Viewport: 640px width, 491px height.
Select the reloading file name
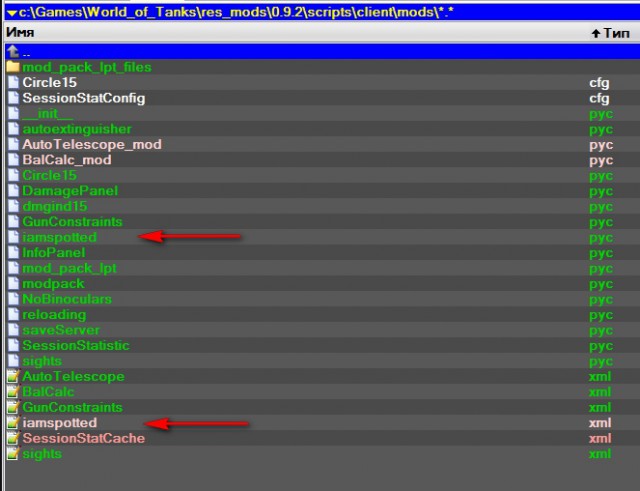tap(54, 315)
